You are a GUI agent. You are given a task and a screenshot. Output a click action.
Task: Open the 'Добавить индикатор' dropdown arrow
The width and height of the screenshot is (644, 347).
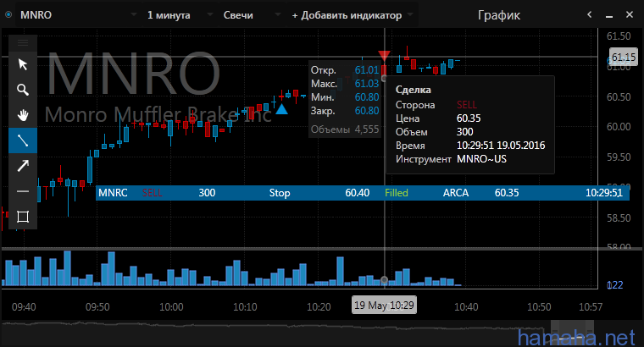pos(410,14)
